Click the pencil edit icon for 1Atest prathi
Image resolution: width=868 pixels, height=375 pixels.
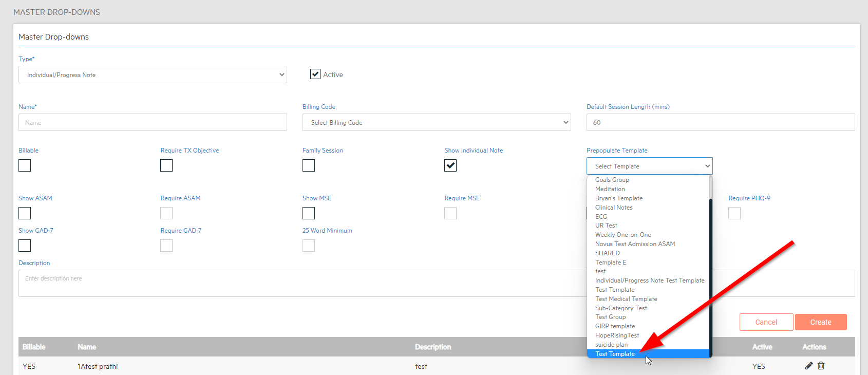[808, 366]
